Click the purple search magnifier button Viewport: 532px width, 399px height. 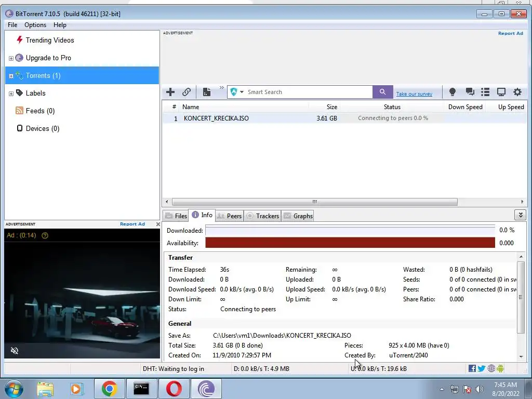pos(382,92)
